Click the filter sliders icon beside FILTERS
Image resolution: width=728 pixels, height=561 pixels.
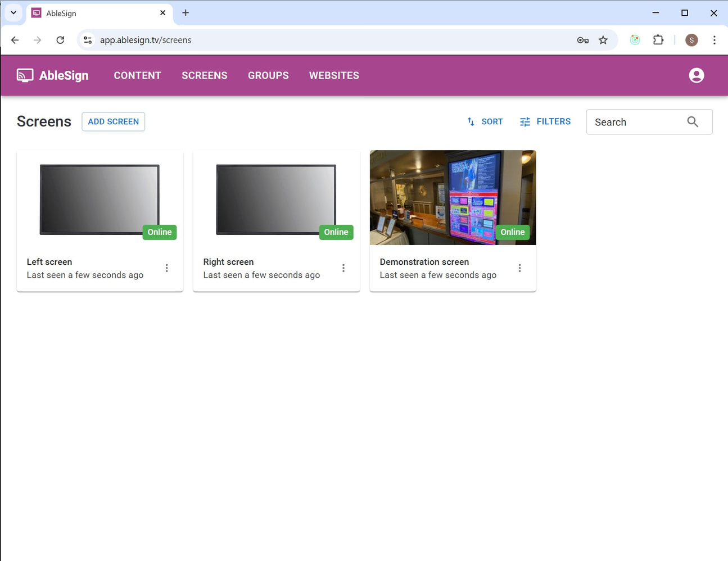coord(524,121)
